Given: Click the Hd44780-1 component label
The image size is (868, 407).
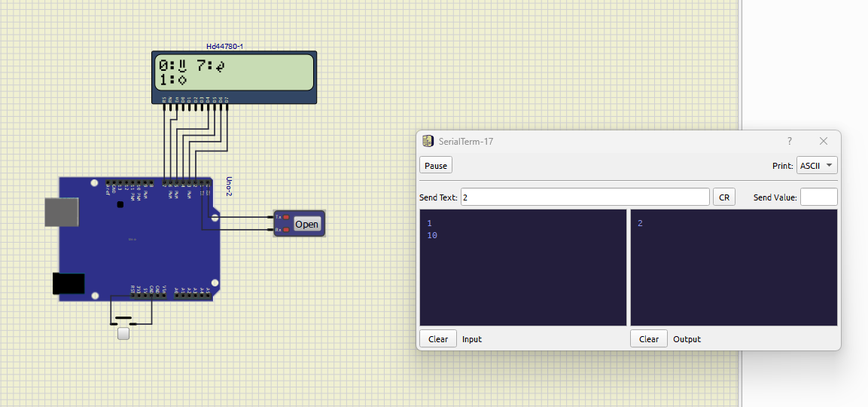Looking at the screenshot, I should click(224, 47).
